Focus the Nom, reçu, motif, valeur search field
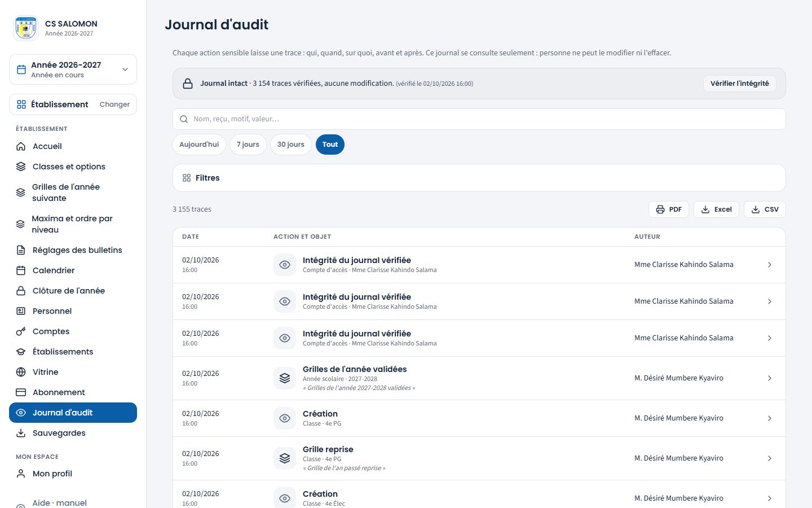Viewport: 812px width, 508px height. [479, 119]
